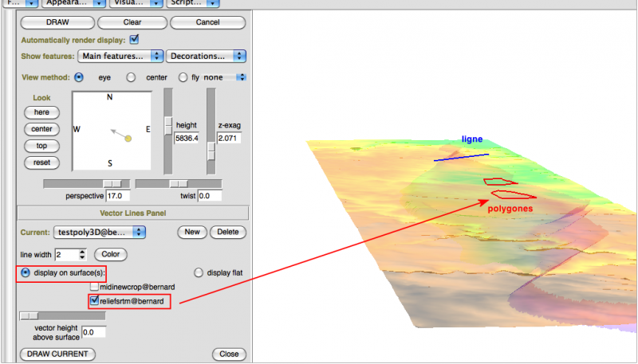This screenshot has height=364, width=638.
Task: Click the New vector button
Action: [x=191, y=233]
